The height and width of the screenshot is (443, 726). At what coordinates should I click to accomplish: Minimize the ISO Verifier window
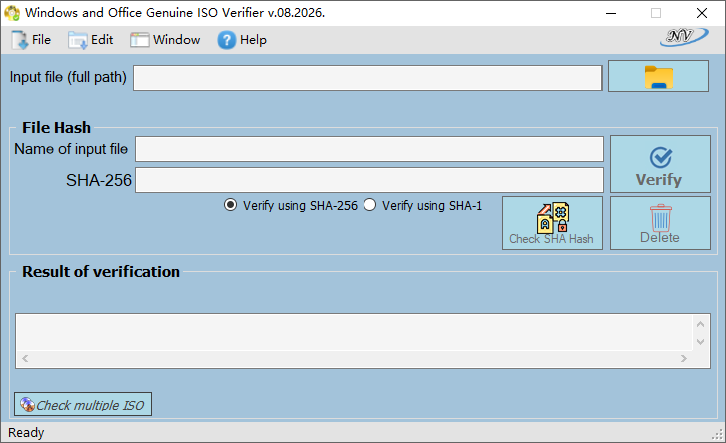[x=611, y=13]
